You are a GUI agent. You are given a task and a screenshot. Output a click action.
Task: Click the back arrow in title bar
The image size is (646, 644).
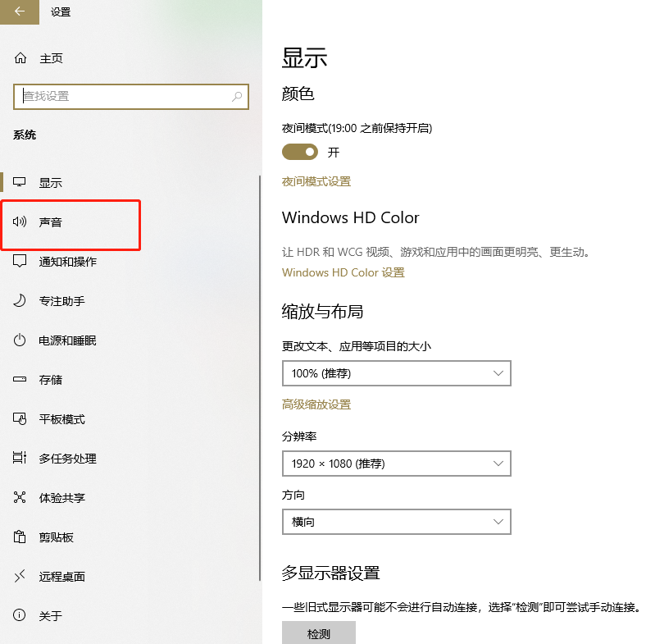pyautogui.click(x=20, y=11)
